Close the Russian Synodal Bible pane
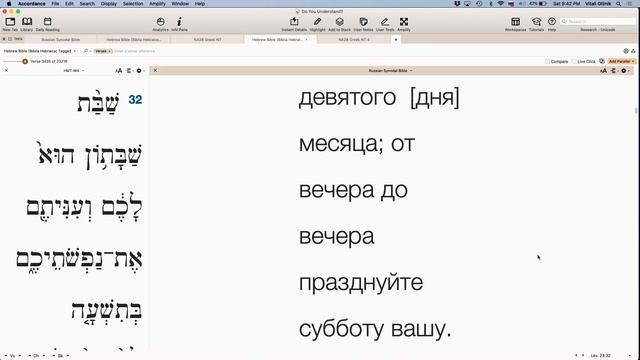The height and width of the screenshot is (360, 640). point(155,71)
